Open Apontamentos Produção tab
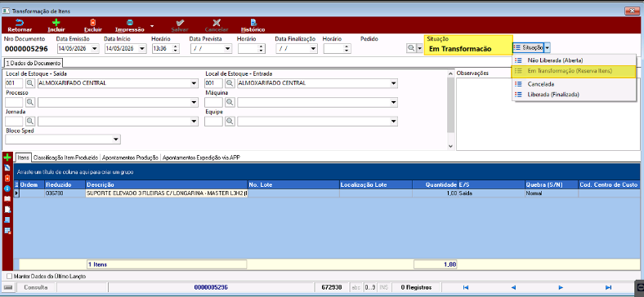This screenshot has width=644, height=297. [130, 157]
